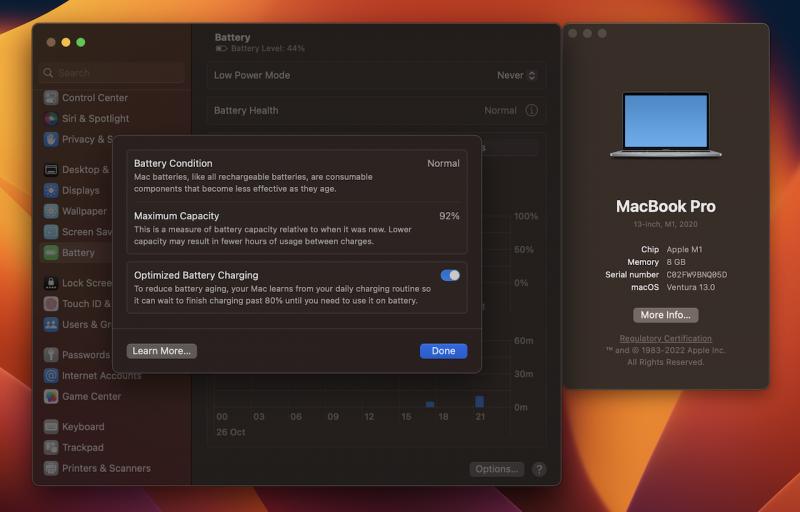
Task: Click the Battery Health info icon
Action: (532, 111)
